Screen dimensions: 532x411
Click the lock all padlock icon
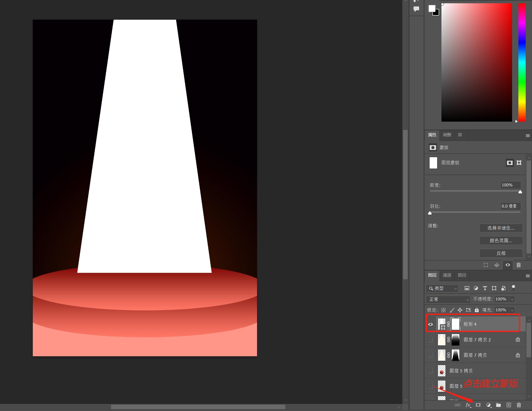pos(477,310)
